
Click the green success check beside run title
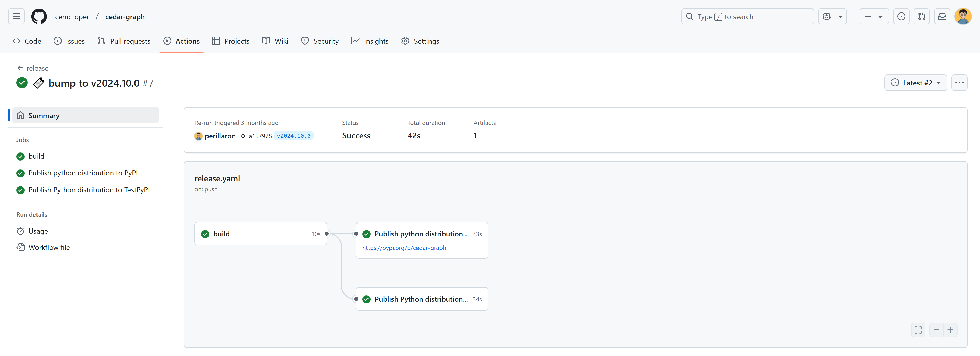click(22, 83)
